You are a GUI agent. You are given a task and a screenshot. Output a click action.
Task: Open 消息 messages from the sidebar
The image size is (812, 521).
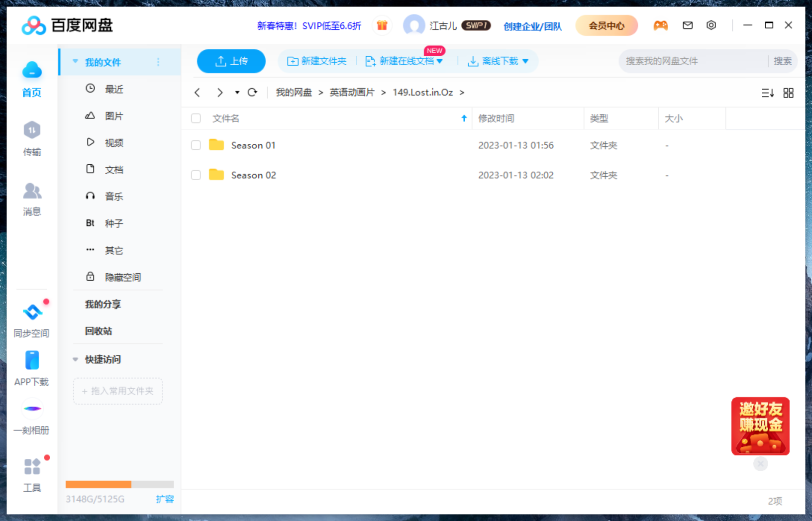31,199
